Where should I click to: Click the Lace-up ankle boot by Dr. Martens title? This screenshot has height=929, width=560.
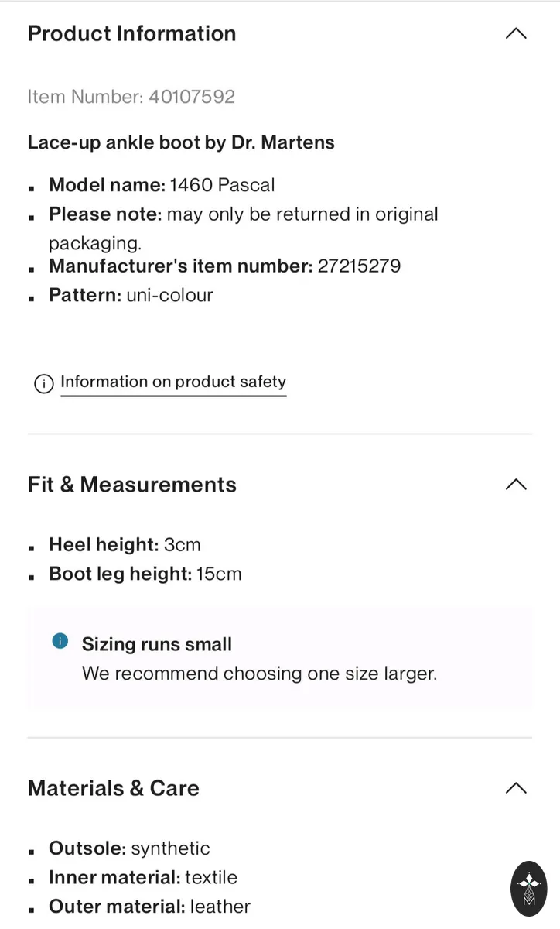tap(181, 142)
